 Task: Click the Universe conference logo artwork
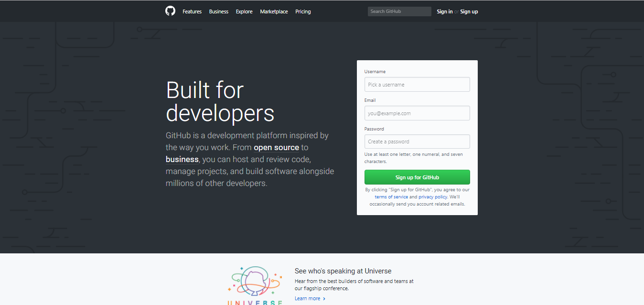[x=254, y=283]
